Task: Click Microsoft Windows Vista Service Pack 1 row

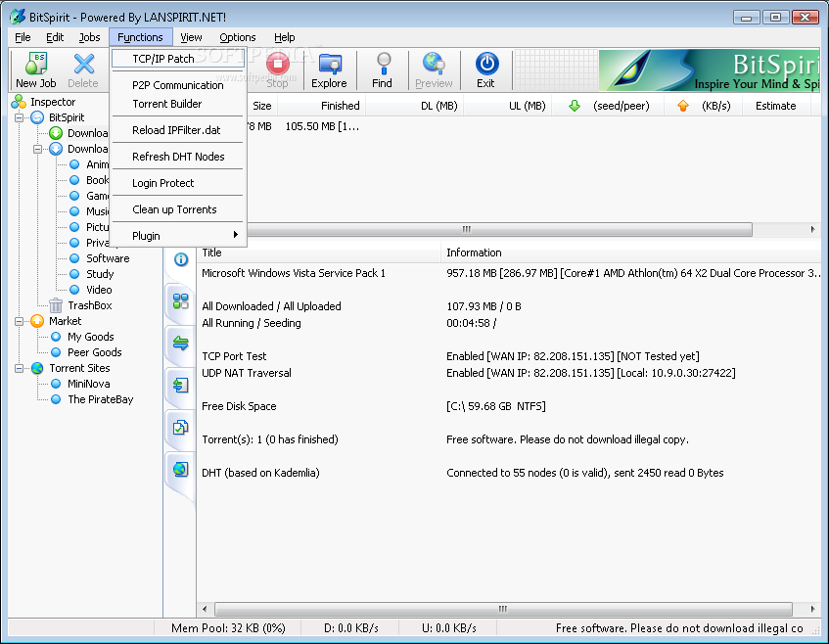Action: [509, 273]
